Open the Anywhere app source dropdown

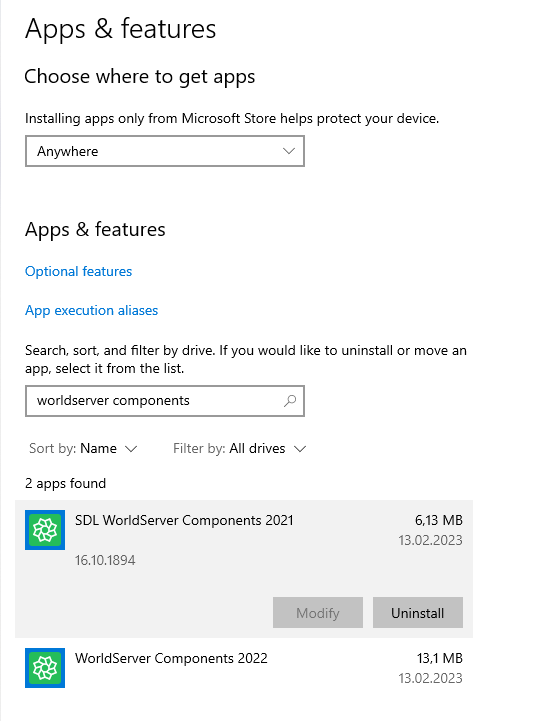coord(165,151)
